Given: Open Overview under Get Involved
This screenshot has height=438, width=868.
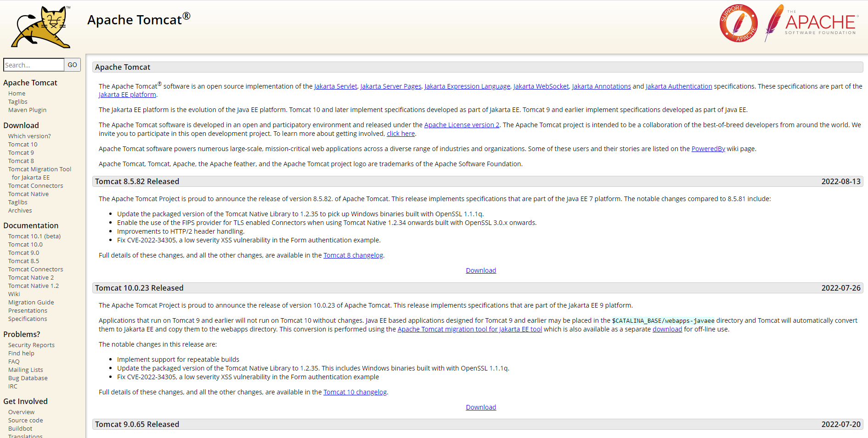Looking at the screenshot, I should pos(21,412).
